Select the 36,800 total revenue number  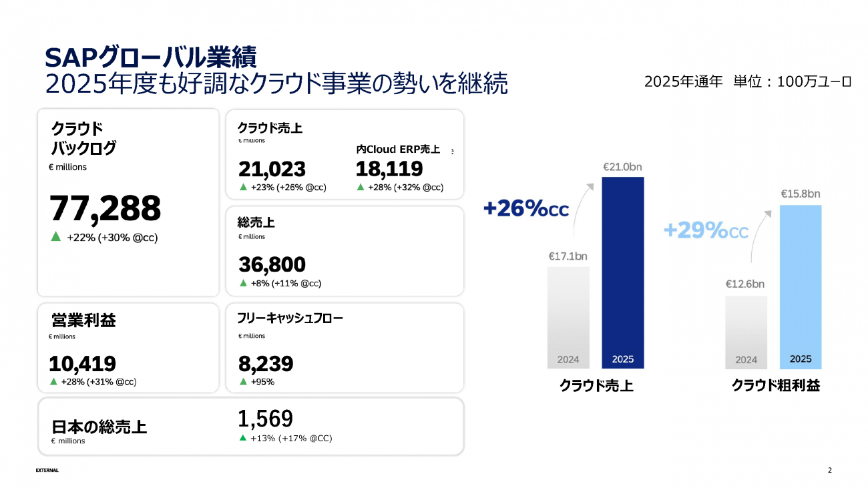272,265
